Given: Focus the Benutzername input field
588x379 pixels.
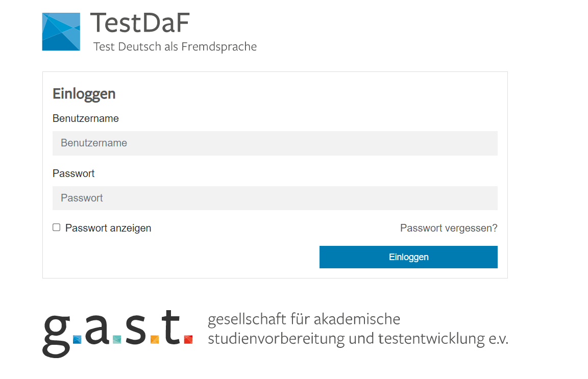Looking at the screenshot, I should tap(275, 143).
